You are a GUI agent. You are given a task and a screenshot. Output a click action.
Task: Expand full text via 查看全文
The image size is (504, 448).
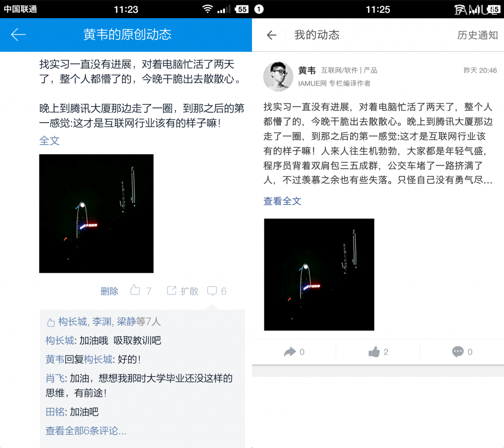click(282, 201)
